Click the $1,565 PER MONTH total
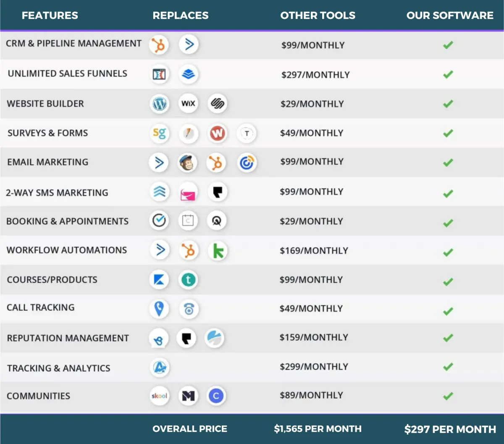Screen dimensions: 504x444 (x=318, y=429)
